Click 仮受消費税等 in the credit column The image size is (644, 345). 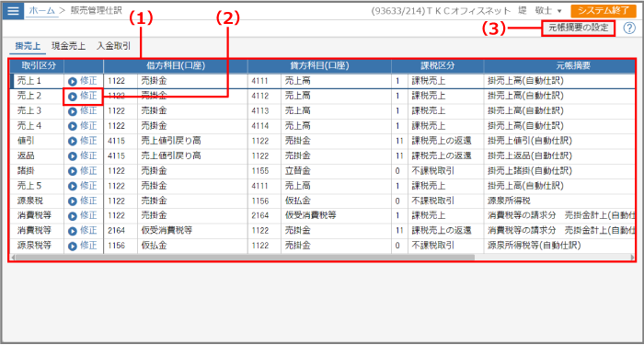click(311, 215)
